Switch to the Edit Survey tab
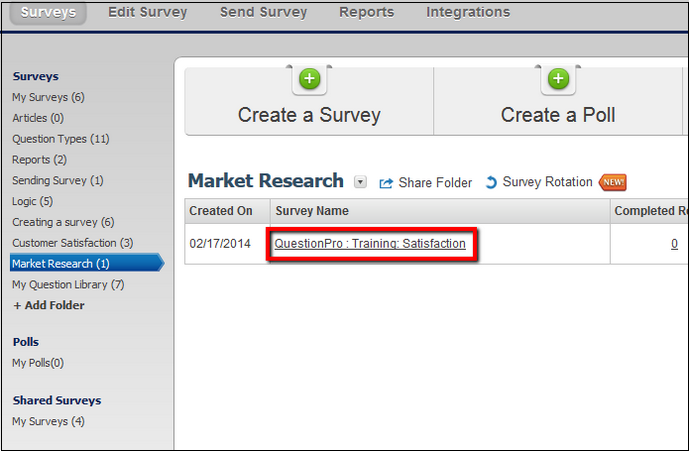Viewport: 689px width, 451px height. coord(147,13)
